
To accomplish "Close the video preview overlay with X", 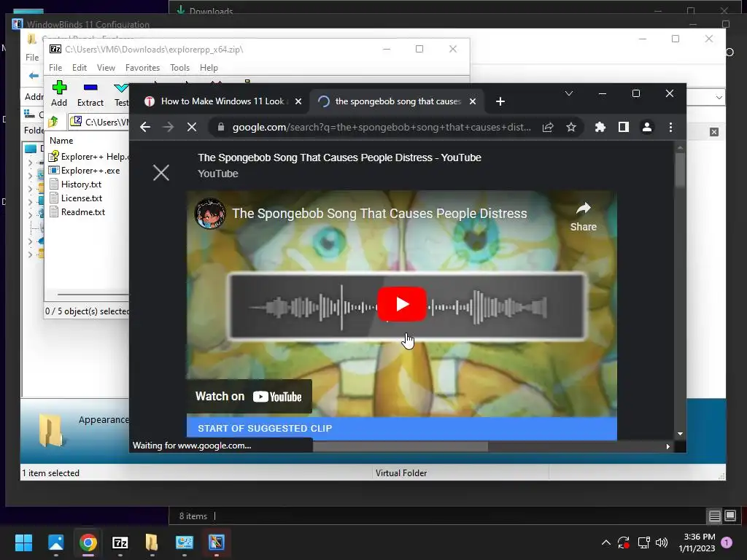I will (161, 172).
